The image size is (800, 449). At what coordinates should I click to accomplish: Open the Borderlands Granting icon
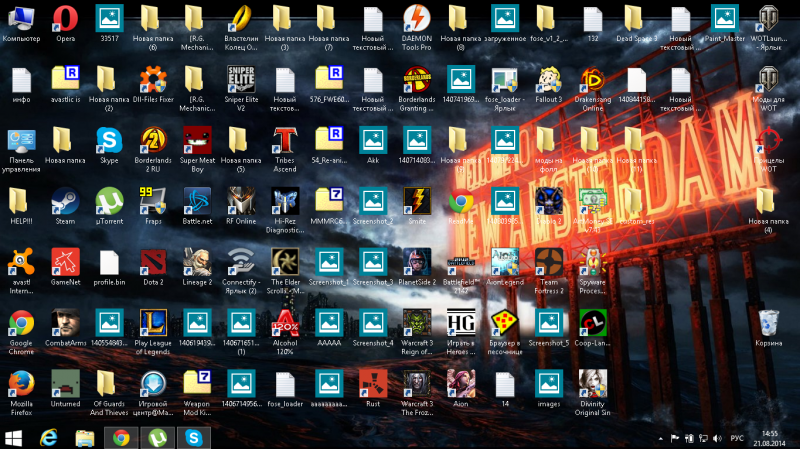(417, 80)
